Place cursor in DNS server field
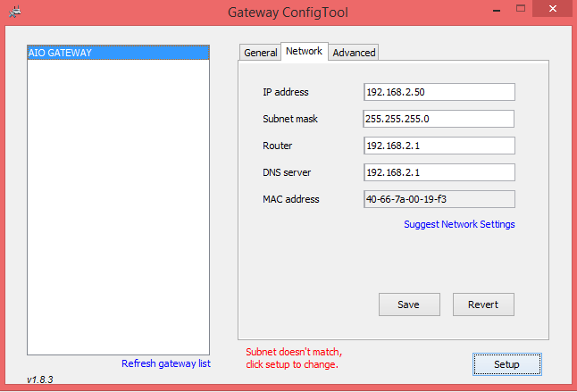The image size is (577, 392). [x=439, y=172]
